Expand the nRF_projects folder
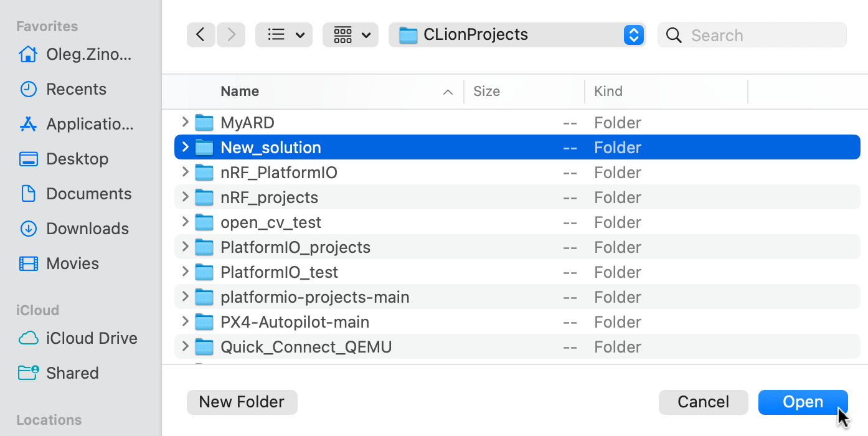Viewport: 868px width, 436px height. click(x=185, y=197)
